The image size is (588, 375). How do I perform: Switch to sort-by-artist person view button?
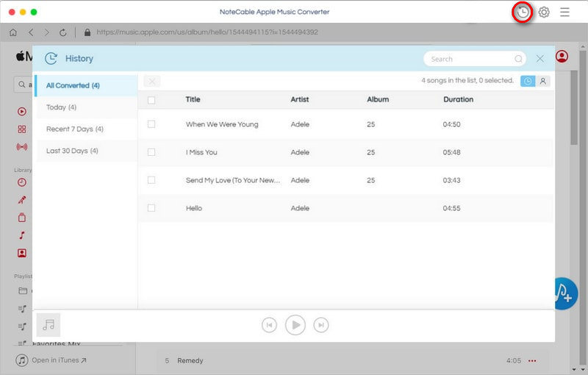tap(542, 81)
